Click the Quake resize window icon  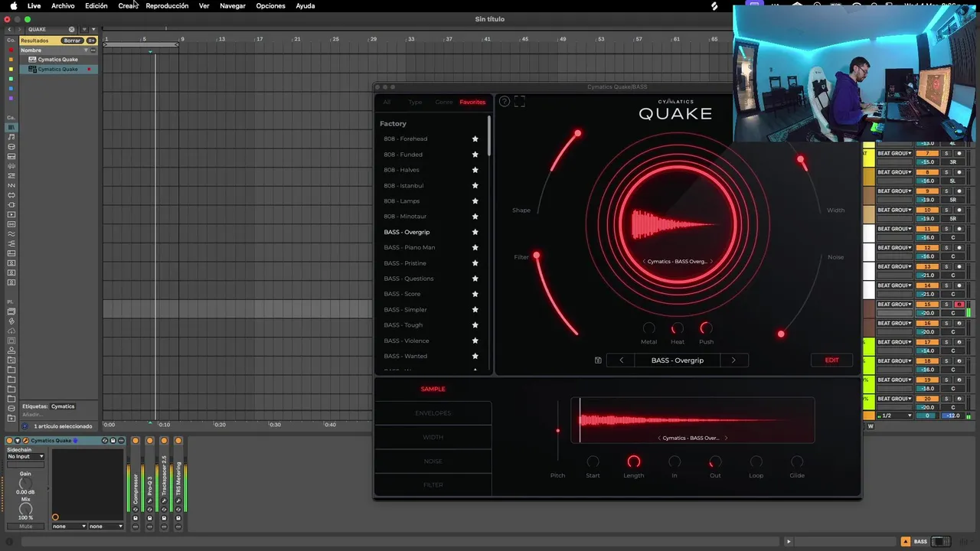coord(520,101)
